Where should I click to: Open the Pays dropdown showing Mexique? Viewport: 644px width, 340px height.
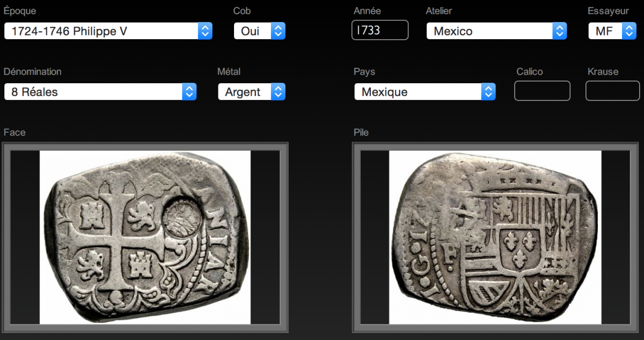point(425,92)
